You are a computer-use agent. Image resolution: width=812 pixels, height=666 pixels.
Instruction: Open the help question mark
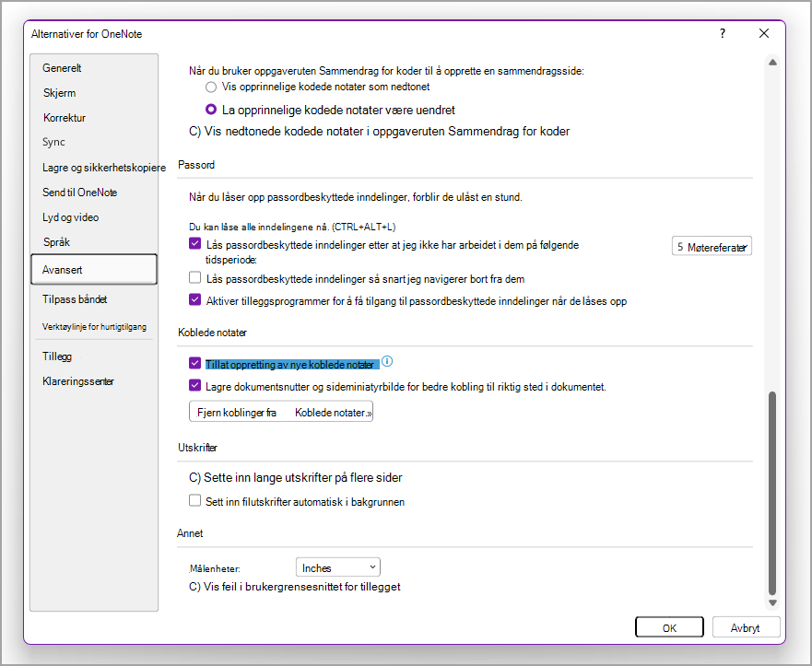723,34
